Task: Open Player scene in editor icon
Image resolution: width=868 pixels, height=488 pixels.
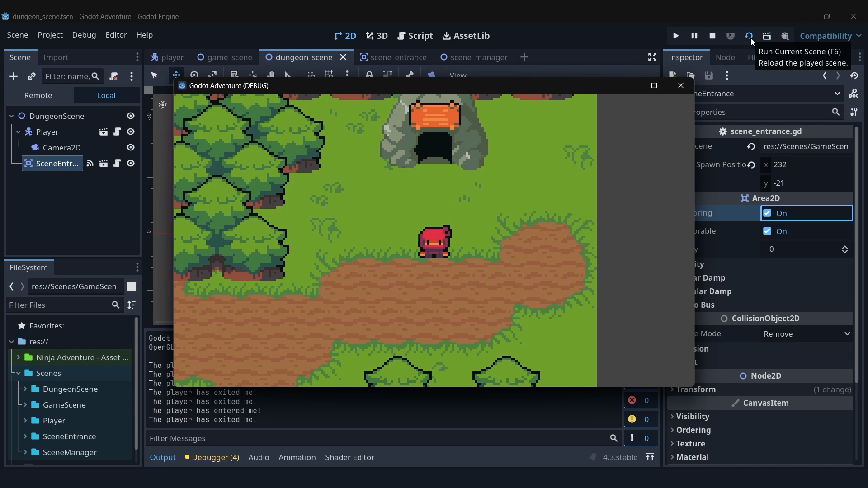Action: point(104,132)
